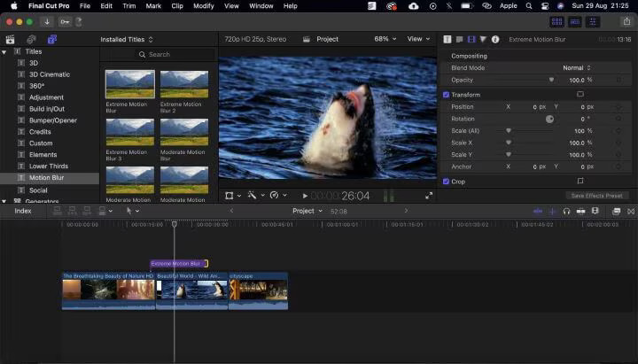Viewport: 638px width, 364px height.
Task: Open the 68% zoom dropdown
Action: [385, 39]
